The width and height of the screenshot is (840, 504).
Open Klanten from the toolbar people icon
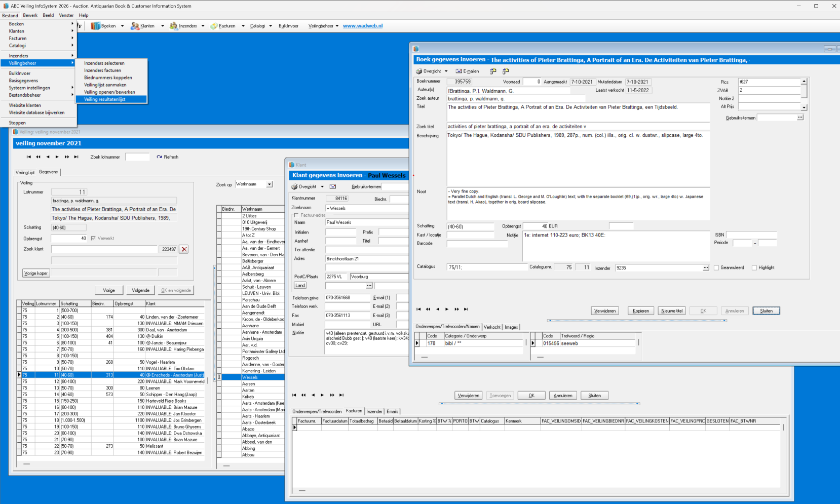[135, 26]
